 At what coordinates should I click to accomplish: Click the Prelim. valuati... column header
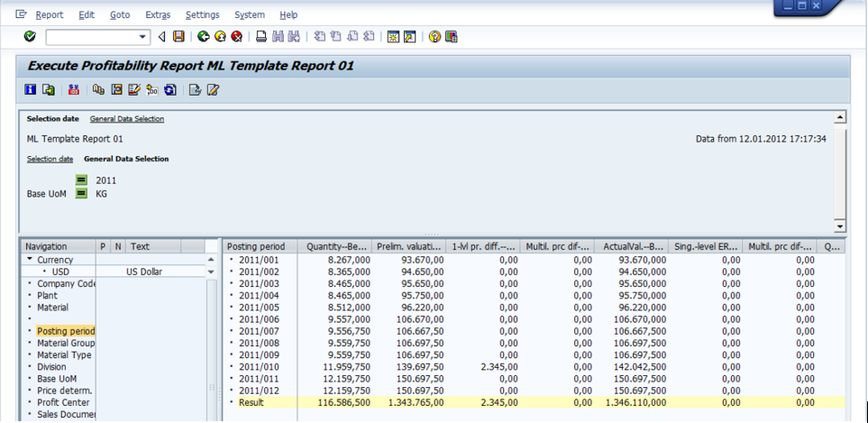click(408, 246)
